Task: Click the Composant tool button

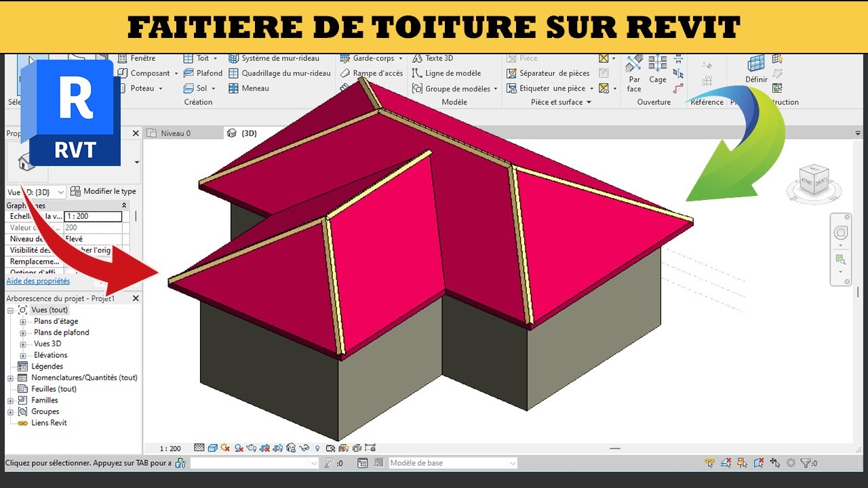Action: (x=144, y=73)
